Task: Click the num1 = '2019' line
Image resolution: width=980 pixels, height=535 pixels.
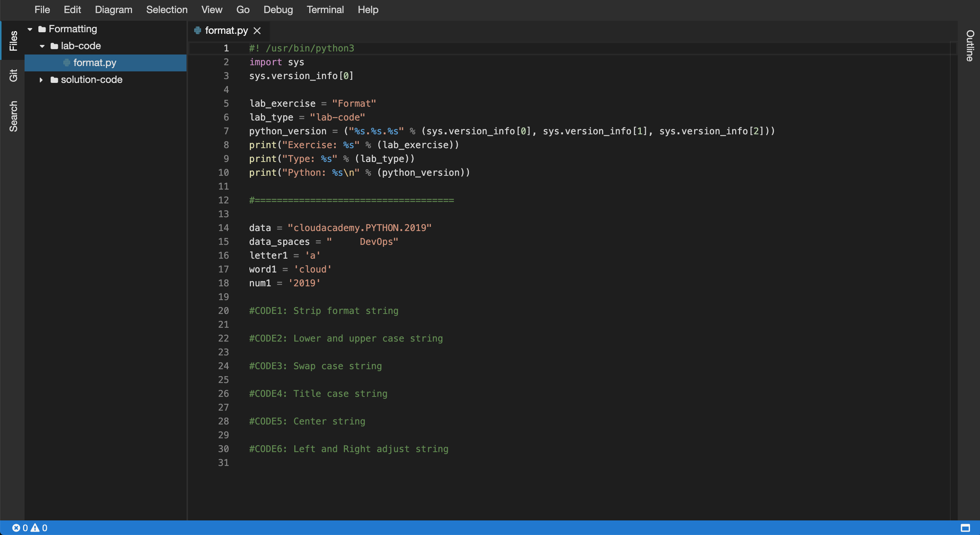Action: (285, 283)
